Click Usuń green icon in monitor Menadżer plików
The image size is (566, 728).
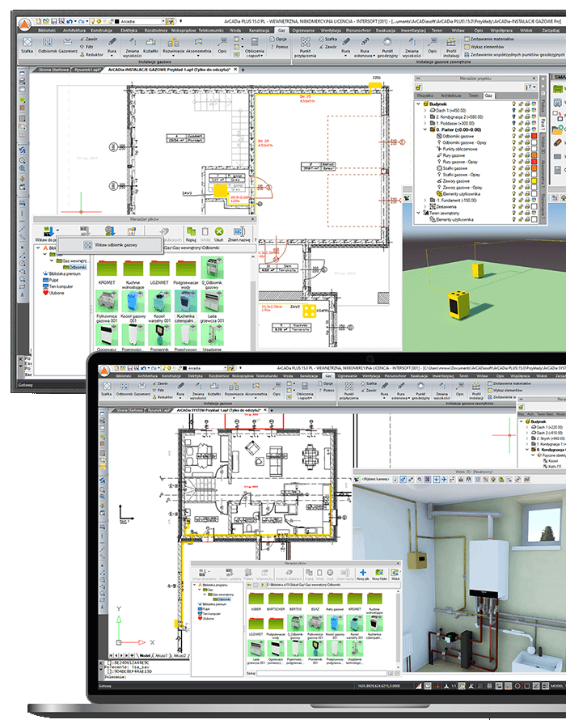pyautogui.click(x=219, y=235)
